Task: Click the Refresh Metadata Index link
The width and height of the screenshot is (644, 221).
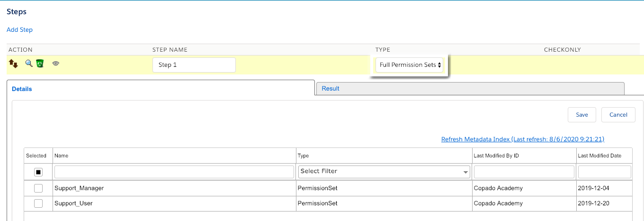Action: [523, 139]
